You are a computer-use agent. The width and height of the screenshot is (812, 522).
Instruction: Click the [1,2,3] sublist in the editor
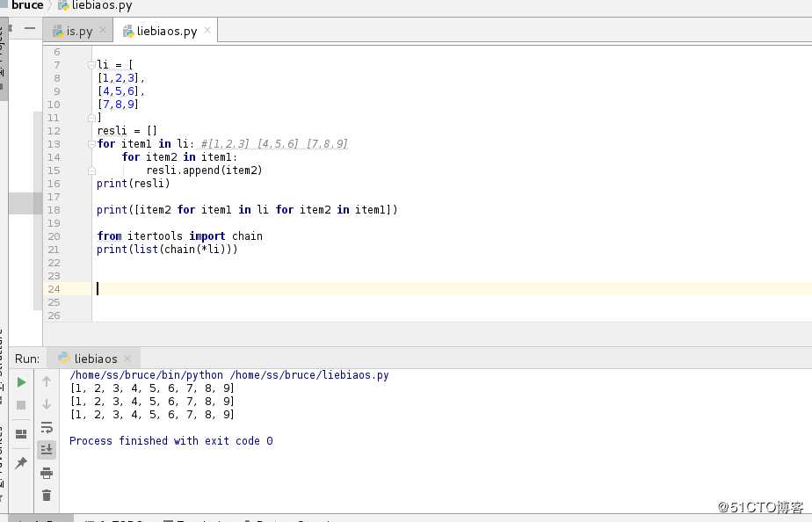(x=118, y=77)
